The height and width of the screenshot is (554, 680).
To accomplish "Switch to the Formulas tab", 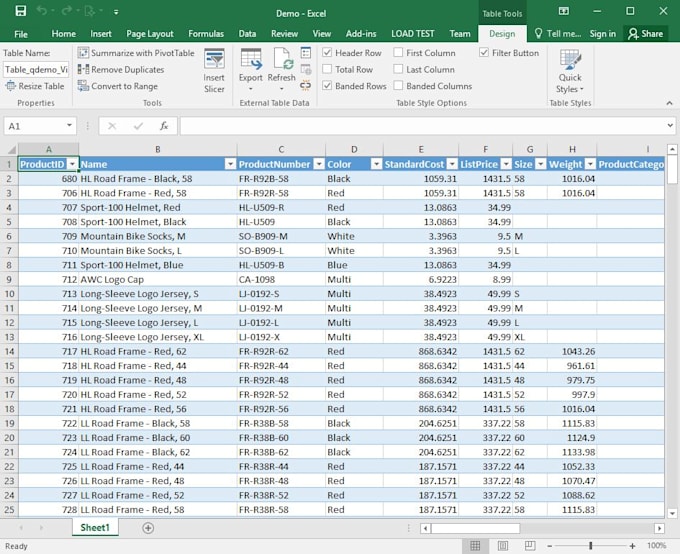I will (x=206, y=34).
